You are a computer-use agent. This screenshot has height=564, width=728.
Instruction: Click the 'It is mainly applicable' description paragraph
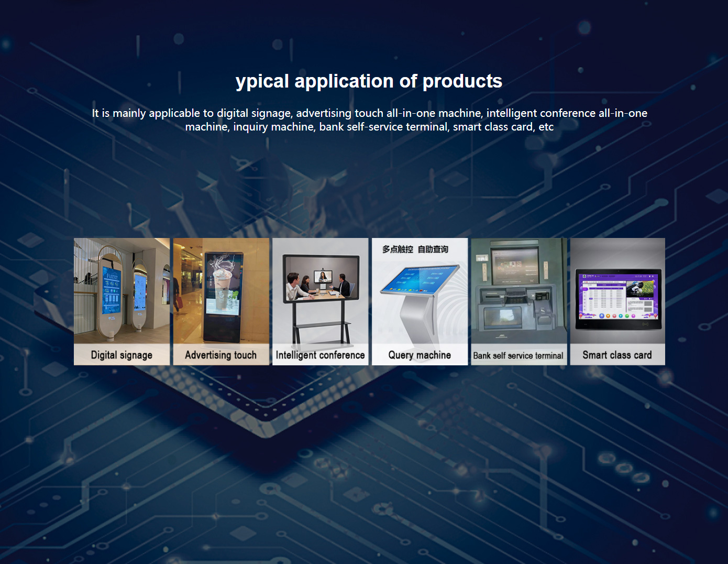pyautogui.click(x=369, y=120)
